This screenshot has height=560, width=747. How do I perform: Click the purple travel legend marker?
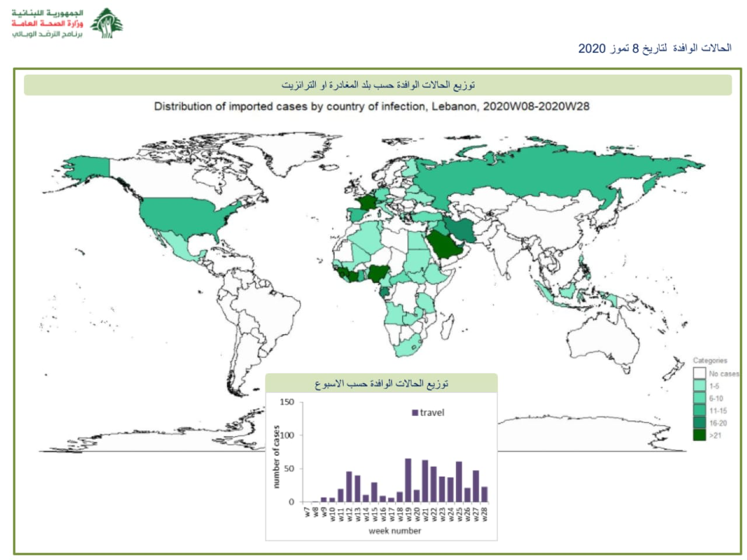point(415,412)
